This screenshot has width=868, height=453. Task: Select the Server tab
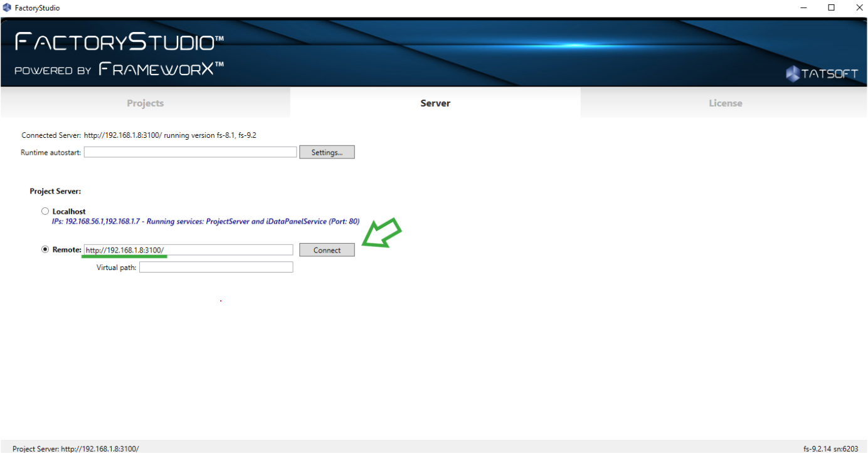pos(435,103)
